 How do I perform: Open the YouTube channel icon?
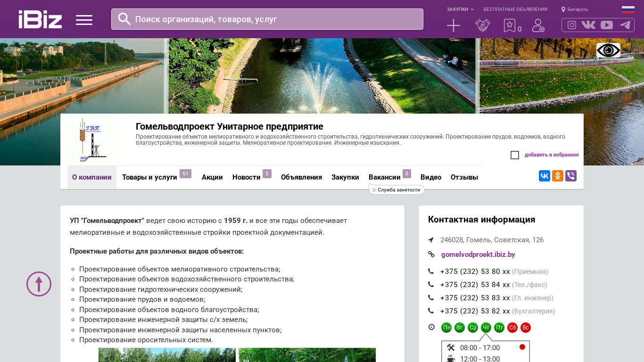(x=607, y=25)
